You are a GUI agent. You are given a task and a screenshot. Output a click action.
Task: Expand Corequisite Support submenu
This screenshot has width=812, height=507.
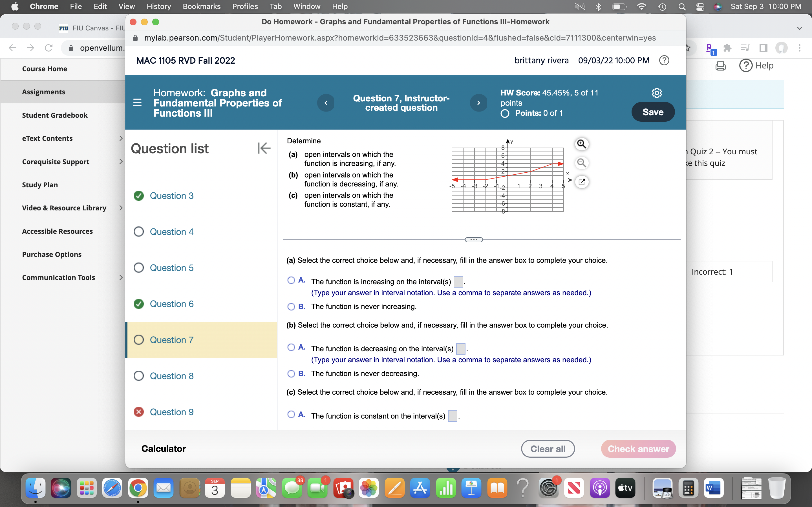(121, 162)
